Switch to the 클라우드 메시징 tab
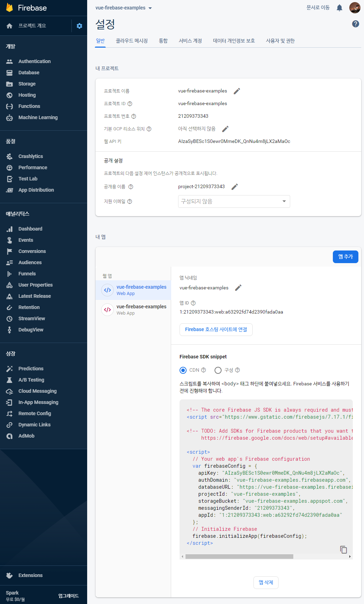This screenshot has height=604, width=364. (x=132, y=41)
